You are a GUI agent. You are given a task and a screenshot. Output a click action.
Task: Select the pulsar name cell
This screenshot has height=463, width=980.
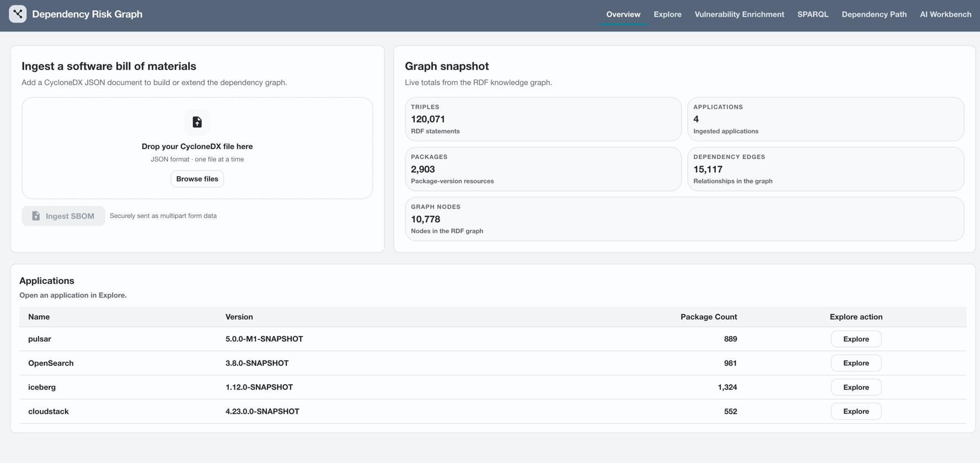tap(40, 339)
